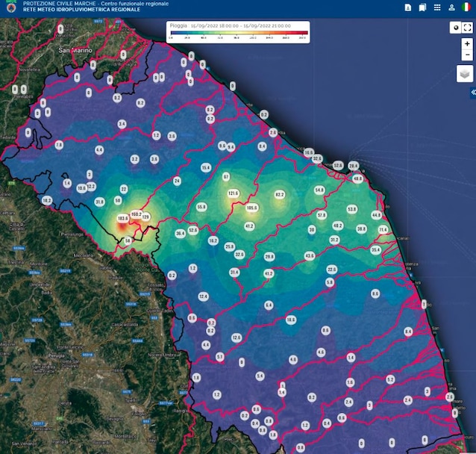The image size is (476, 454).
Task: Select the 43.6 rainfall station marker
Action: (x=310, y=256)
